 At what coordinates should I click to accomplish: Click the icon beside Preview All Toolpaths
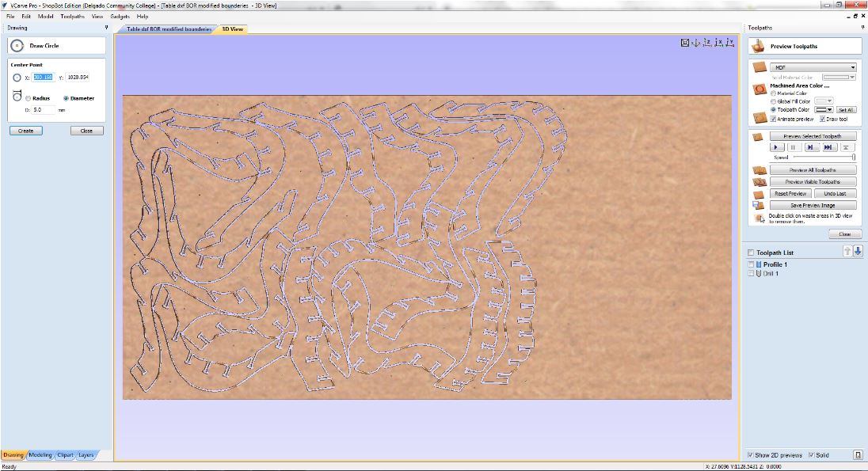[x=759, y=170]
